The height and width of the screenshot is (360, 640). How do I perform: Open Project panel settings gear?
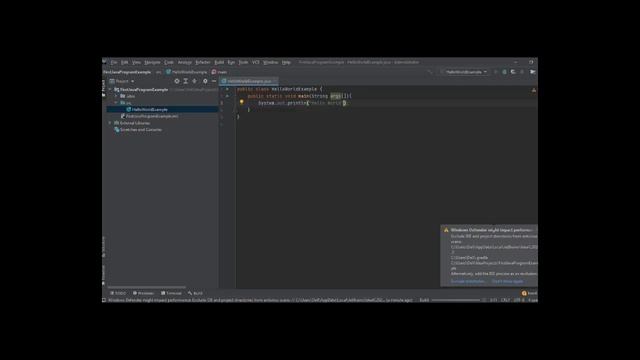[205, 81]
